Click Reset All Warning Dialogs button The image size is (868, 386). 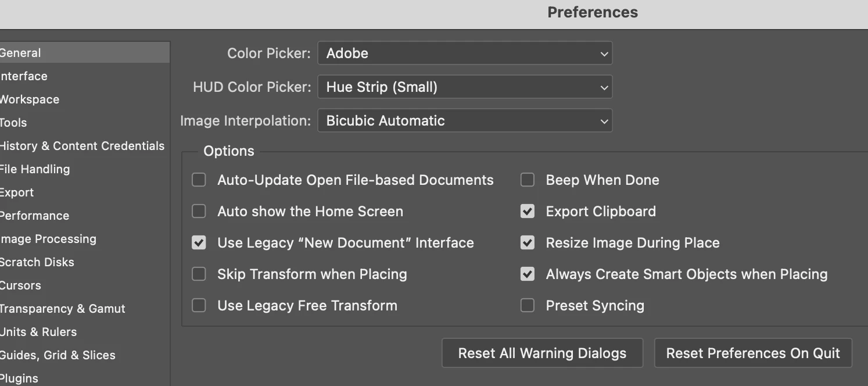(x=542, y=353)
